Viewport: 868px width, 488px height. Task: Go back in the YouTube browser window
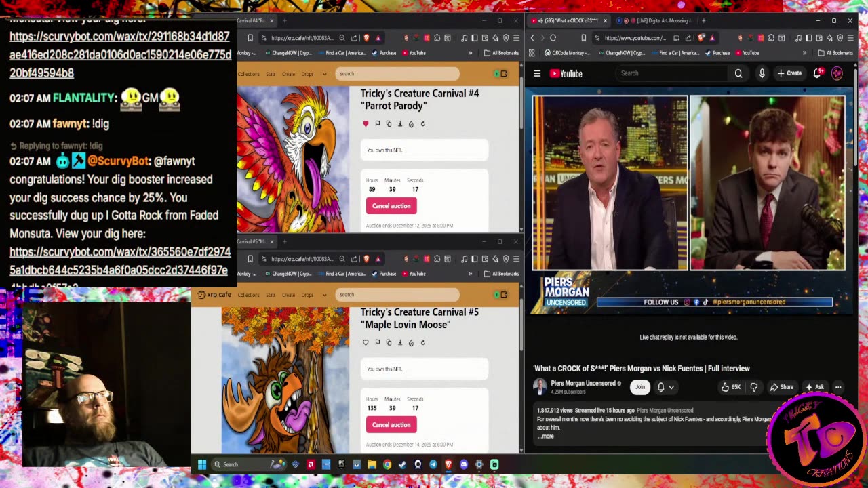[532, 38]
